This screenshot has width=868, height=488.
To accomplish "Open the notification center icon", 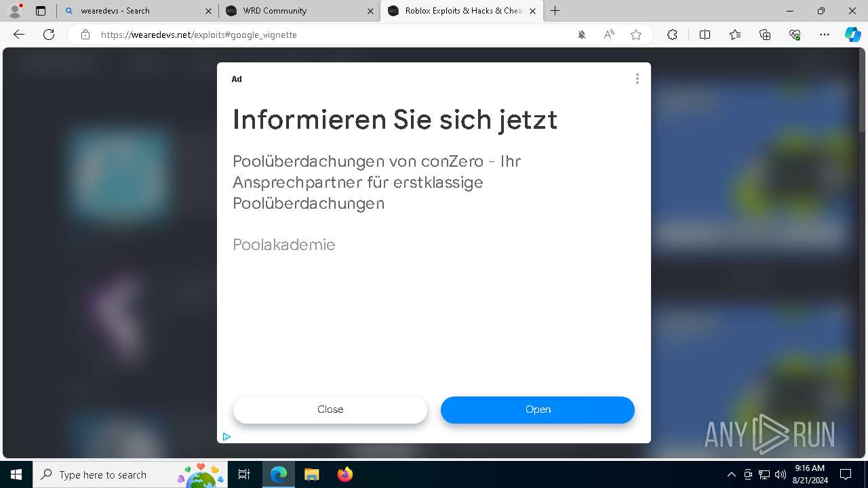I will [846, 474].
